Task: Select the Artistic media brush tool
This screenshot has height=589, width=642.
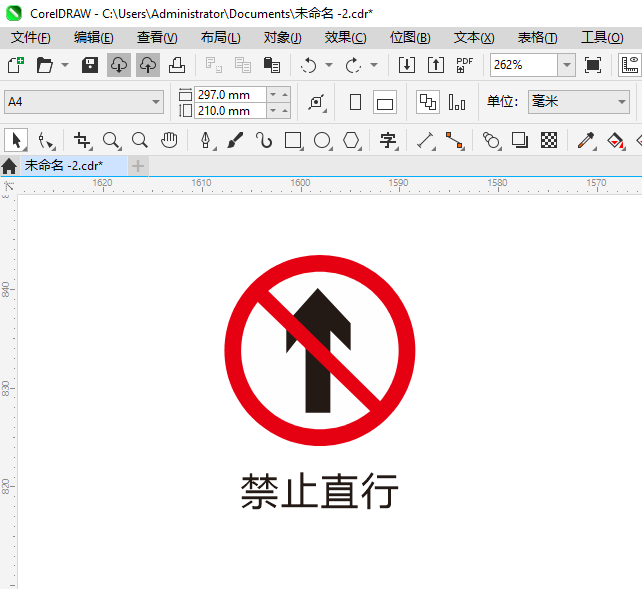Action: [x=235, y=140]
